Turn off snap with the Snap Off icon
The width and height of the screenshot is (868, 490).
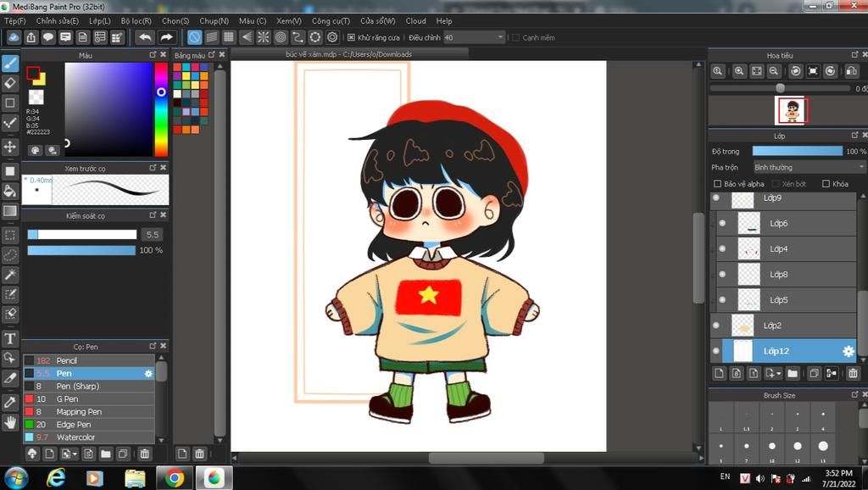[194, 37]
